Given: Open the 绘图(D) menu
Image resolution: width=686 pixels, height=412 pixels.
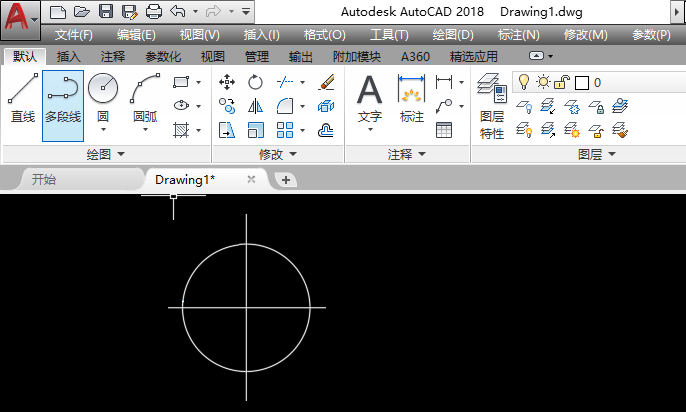Looking at the screenshot, I should 453,35.
